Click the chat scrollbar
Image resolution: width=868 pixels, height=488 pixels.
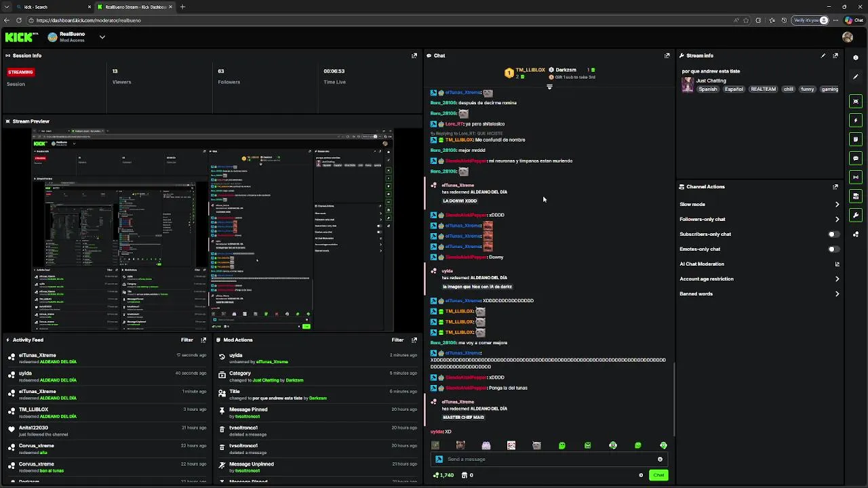[x=673, y=400]
